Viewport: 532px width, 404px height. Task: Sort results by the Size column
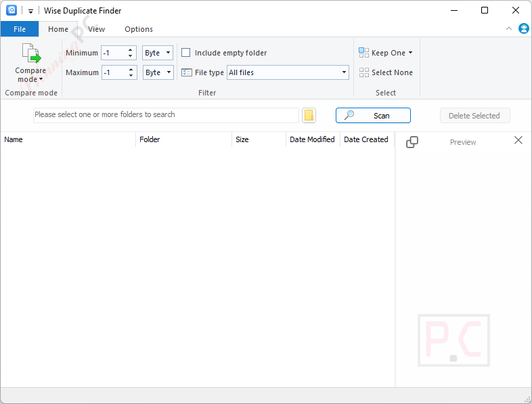[259, 139]
